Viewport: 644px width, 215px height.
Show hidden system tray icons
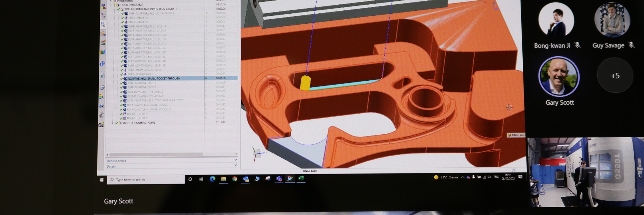[x=463, y=177]
